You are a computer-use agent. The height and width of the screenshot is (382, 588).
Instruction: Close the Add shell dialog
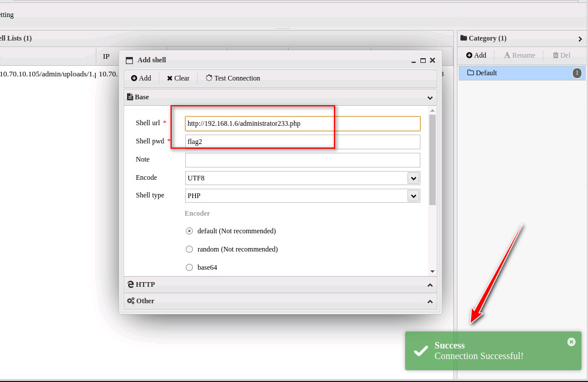click(432, 60)
